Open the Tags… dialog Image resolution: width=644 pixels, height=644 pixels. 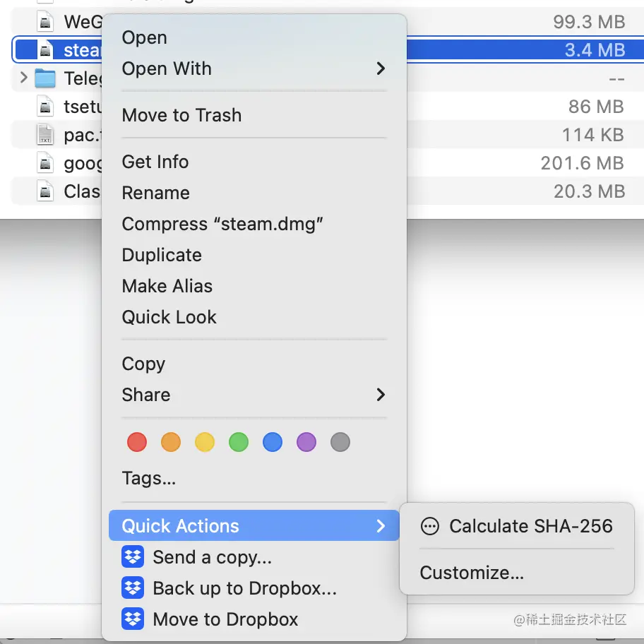point(149,479)
